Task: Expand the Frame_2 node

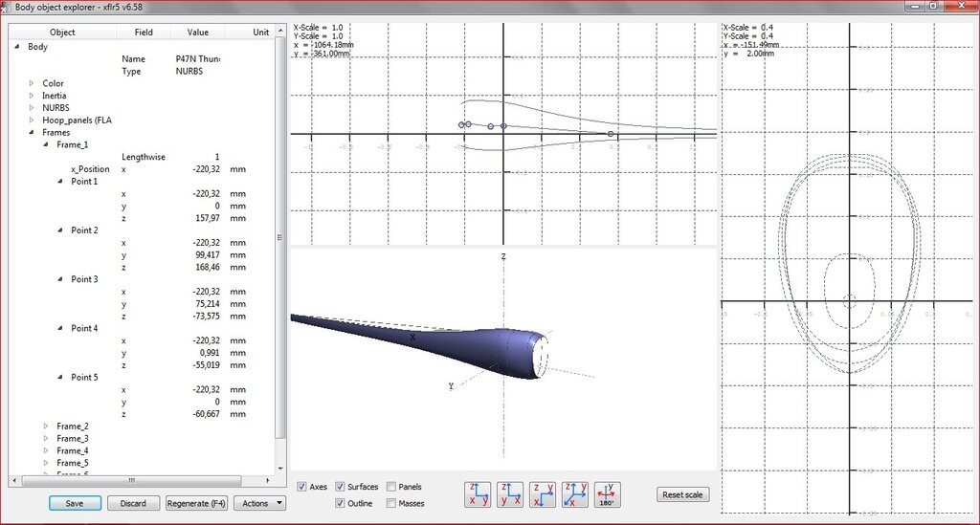Action: (46, 427)
